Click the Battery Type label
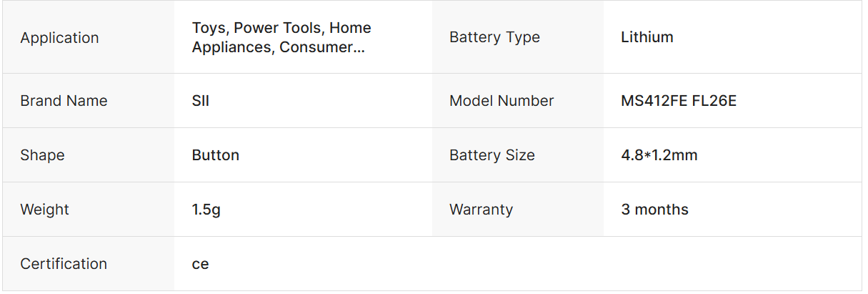868x294 pixels. point(494,38)
